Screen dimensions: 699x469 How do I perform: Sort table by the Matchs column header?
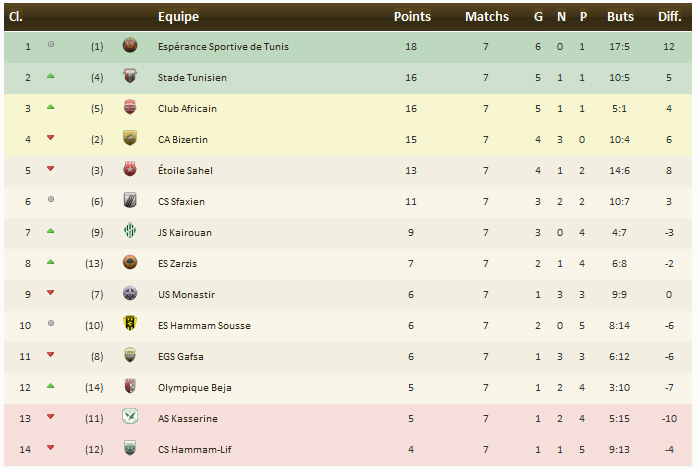[x=486, y=17]
